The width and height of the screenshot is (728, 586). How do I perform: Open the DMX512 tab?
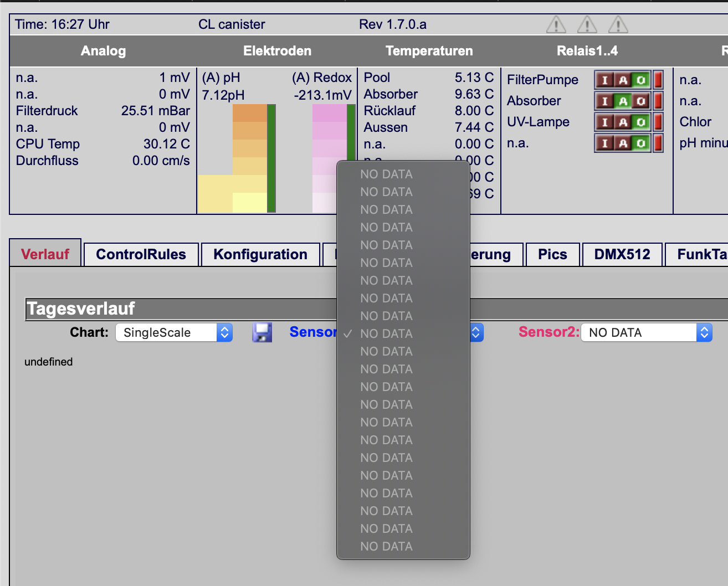tap(622, 254)
